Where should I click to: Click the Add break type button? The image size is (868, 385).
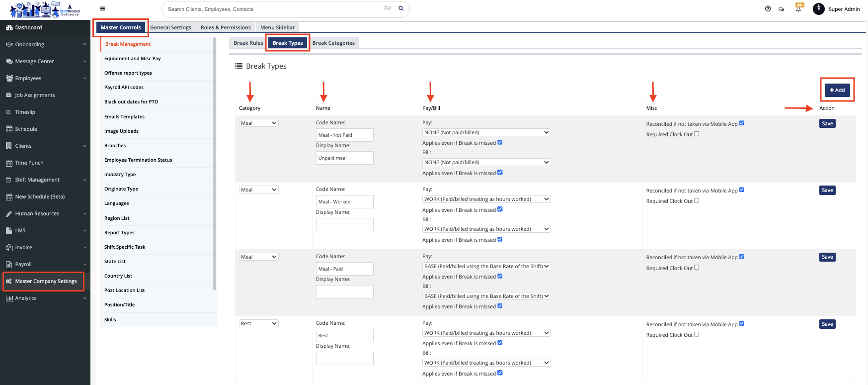(837, 90)
